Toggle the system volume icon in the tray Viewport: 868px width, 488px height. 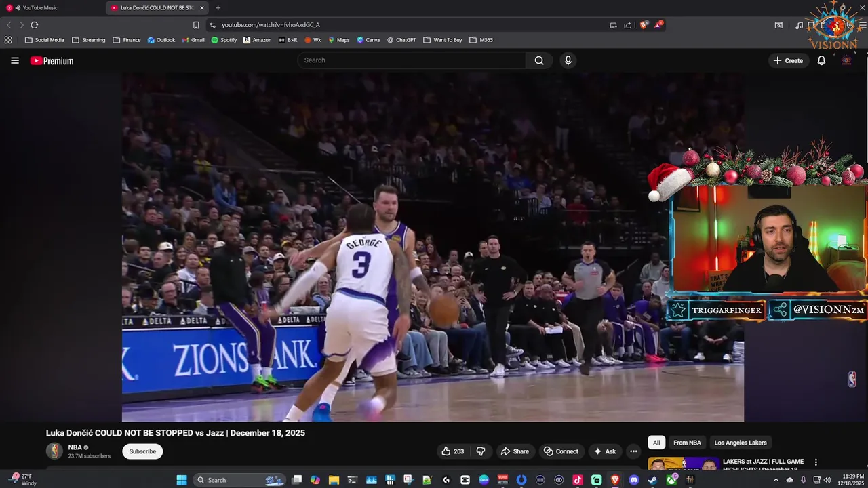pyautogui.click(x=827, y=480)
